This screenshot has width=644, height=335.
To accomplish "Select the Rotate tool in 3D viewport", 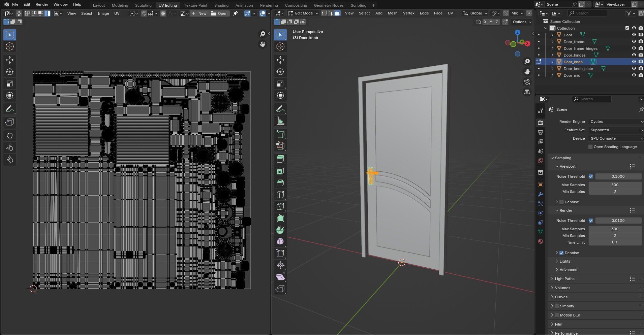I will [x=280, y=72].
